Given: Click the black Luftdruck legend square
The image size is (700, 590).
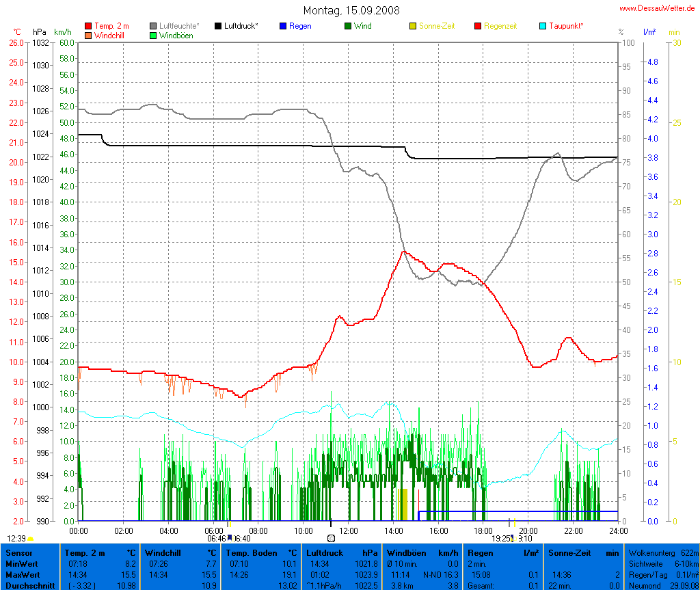Looking at the screenshot, I should pos(218,26).
